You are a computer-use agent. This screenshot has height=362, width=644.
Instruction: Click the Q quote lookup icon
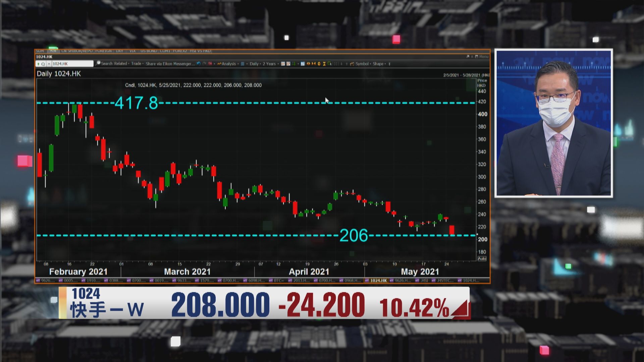click(43, 64)
